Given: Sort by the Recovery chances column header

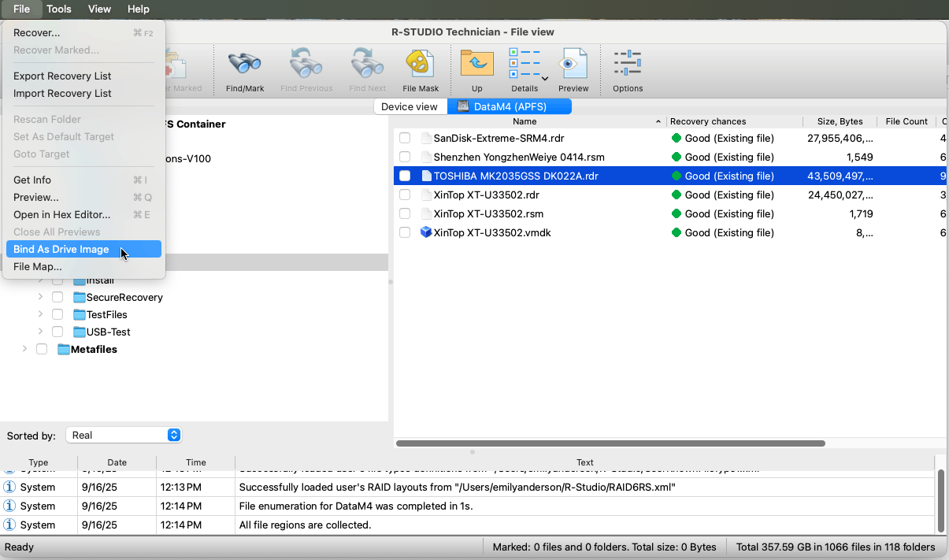Looking at the screenshot, I should pos(708,121).
